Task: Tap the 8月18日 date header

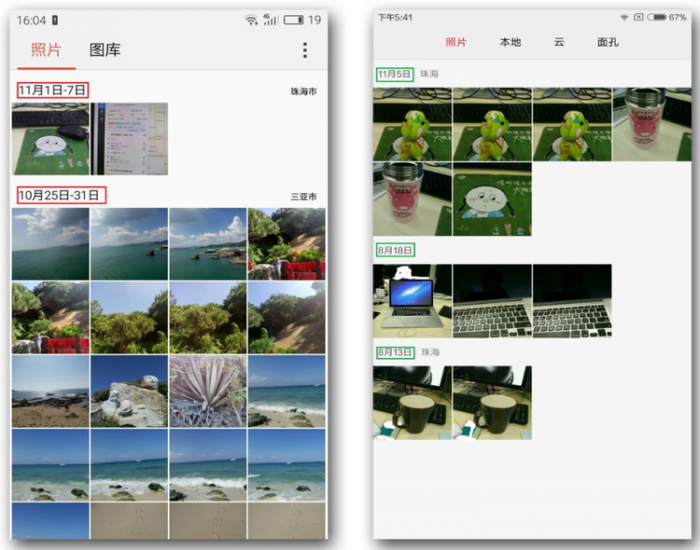Action: pyautogui.click(x=395, y=250)
